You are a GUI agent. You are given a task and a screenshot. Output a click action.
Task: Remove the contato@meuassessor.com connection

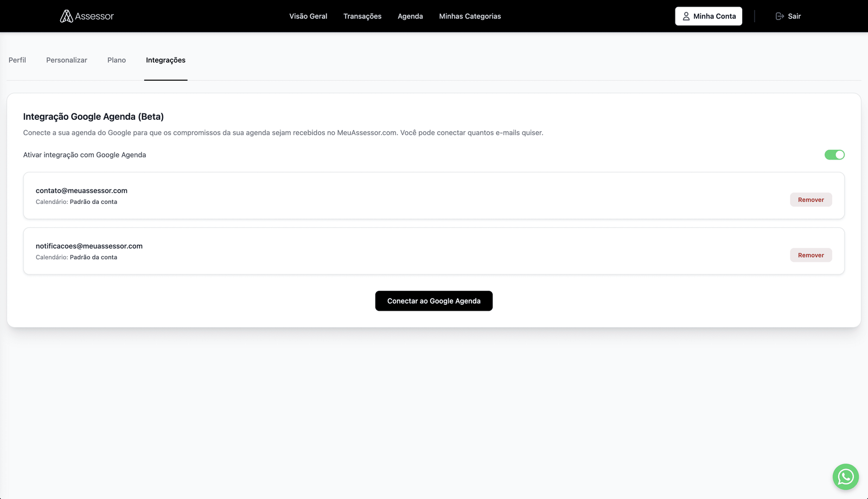tap(810, 200)
